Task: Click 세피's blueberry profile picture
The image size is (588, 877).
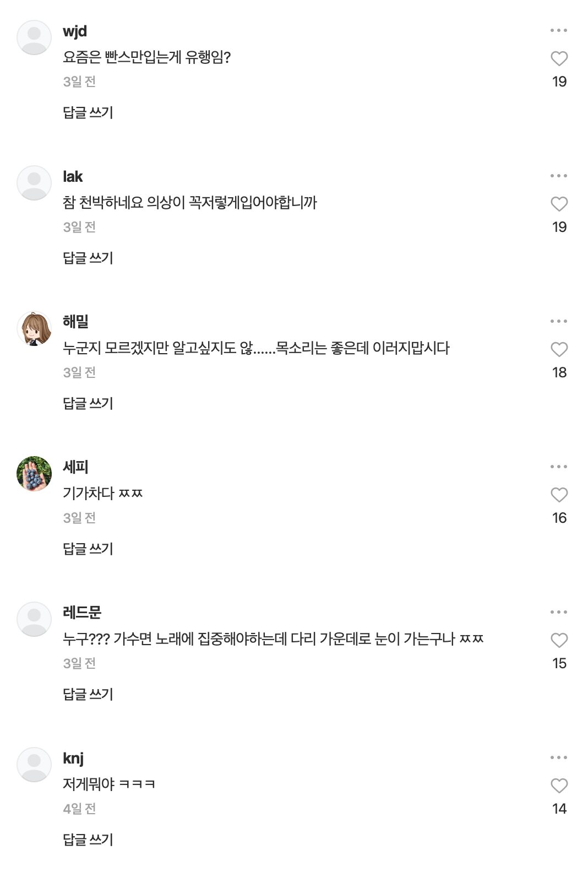Action: [x=34, y=474]
